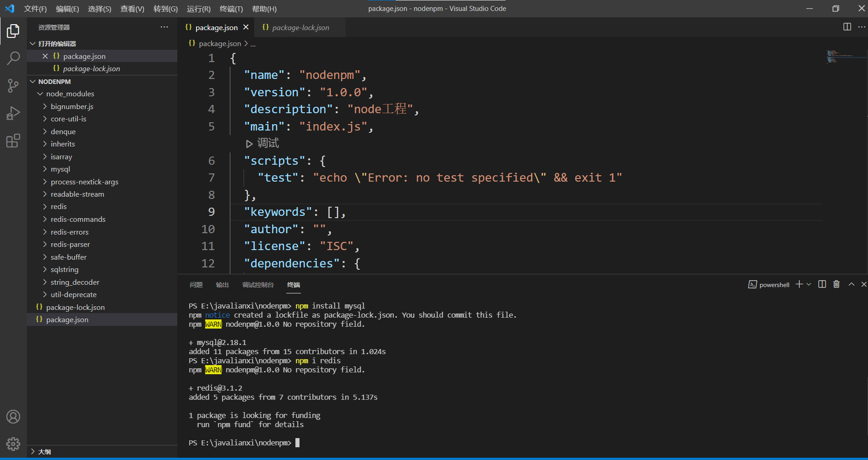This screenshot has height=460, width=868.
Task: Open the Help menu (帮助)
Action: (x=264, y=9)
